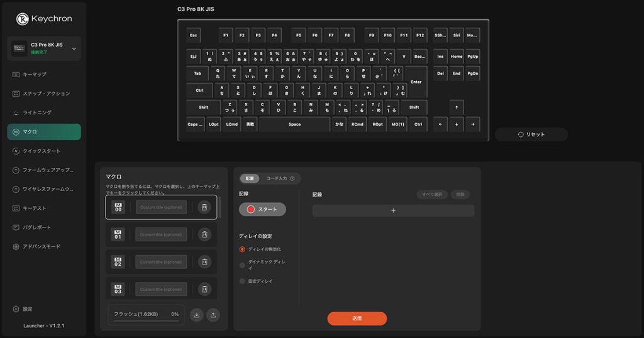Select the M01 macro slot icon
The width and height of the screenshot is (644, 338).
point(118,234)
